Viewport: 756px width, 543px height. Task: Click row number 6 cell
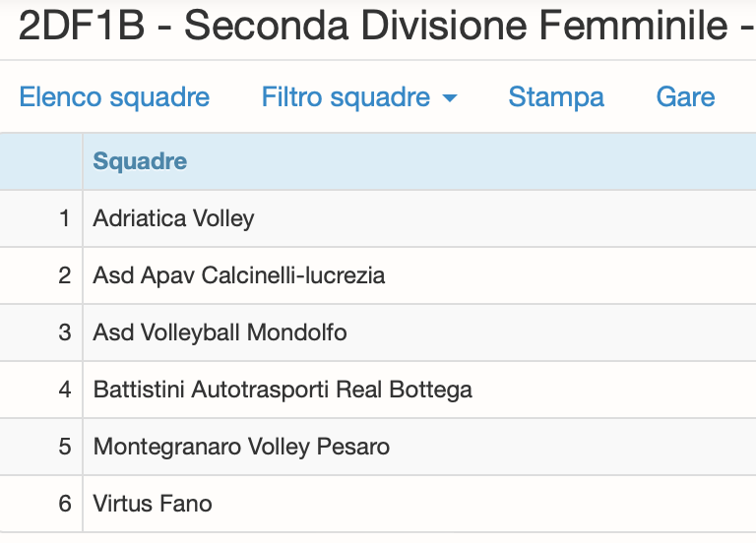(x=41, y=504)
